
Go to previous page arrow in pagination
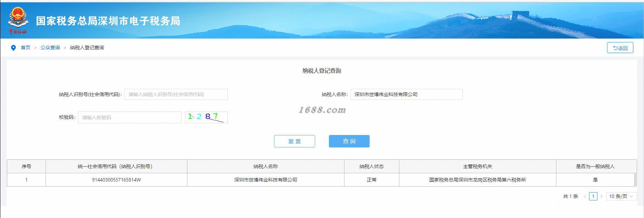[585, 196]
